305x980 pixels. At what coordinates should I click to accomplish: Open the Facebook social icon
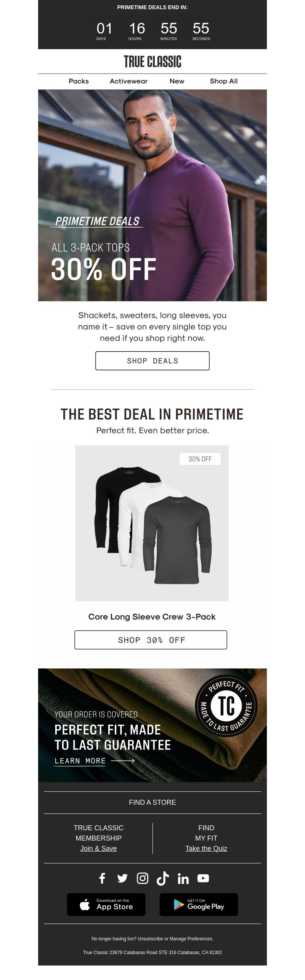click(102, 878)
